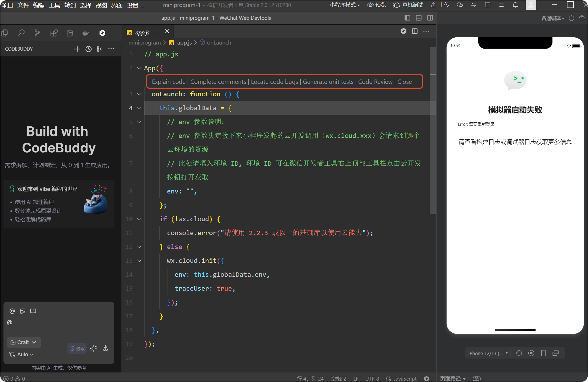Viewport: 588px width, 382px height.
Task: Click the insert image icon in chat box
Action: point(23,311)
